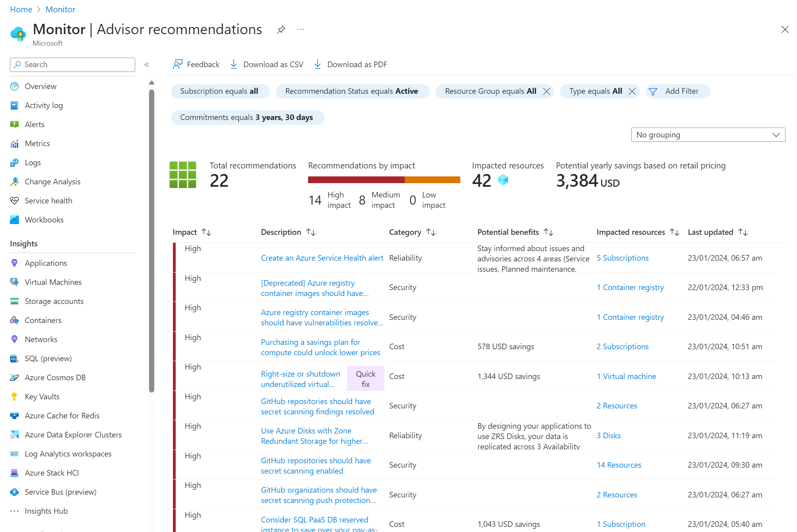
Task: Go to Monitor breadcrumb
Action: click(60, 10)
